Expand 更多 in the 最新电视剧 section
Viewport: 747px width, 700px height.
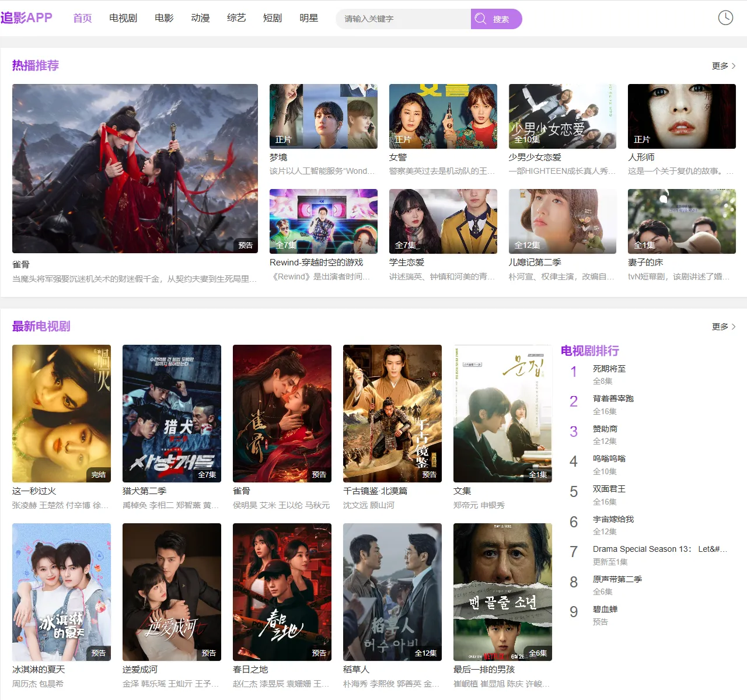[x=724, y=327]
